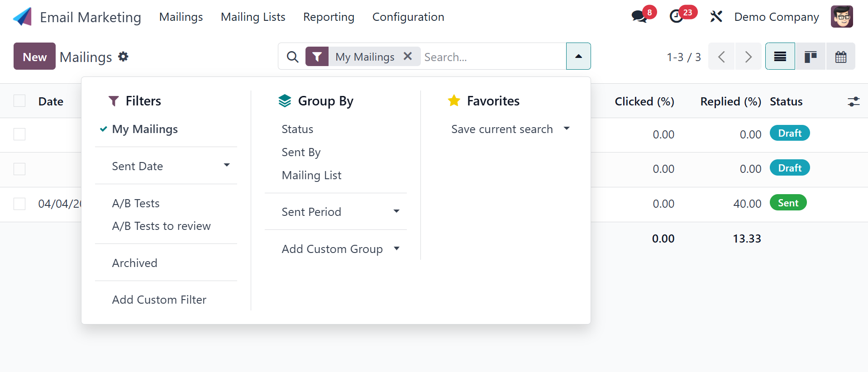Open the activities clock icon
The image size is (868, 372).
coord(677,17)
